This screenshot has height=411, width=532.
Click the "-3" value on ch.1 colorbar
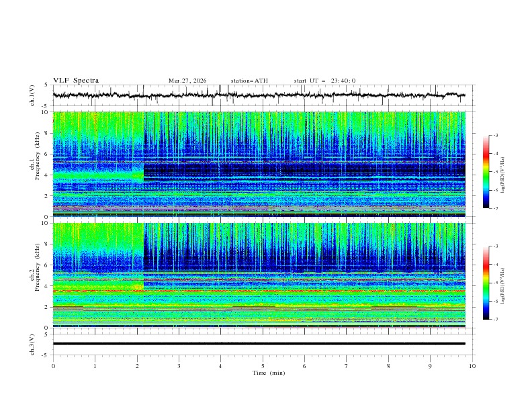496,135
